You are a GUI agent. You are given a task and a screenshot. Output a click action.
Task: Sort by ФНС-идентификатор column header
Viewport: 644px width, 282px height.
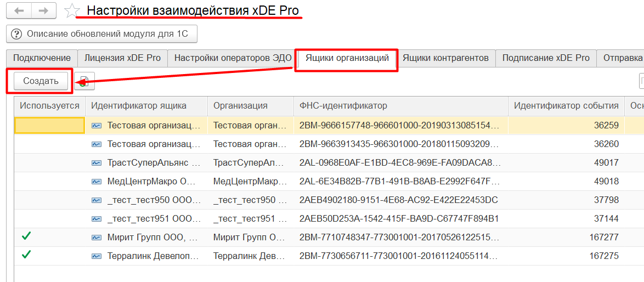pos(401,106)
